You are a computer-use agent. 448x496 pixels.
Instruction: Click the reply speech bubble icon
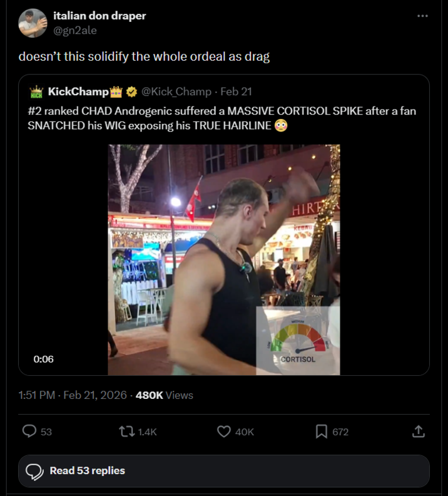[29, 431]
